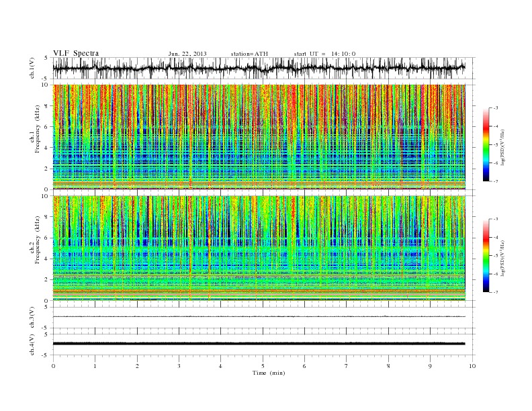Click the "ch.3(V)" axis label

click(x=32, y=318)
